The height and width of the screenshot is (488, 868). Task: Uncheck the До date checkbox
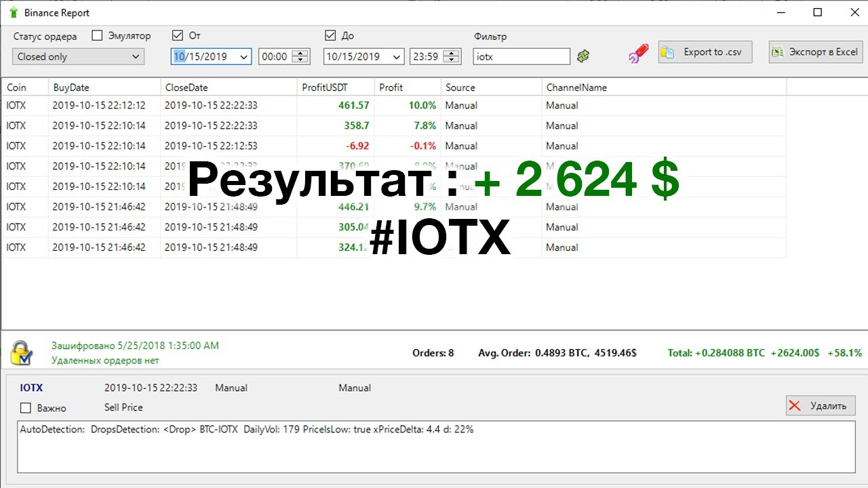pos(330,35)
